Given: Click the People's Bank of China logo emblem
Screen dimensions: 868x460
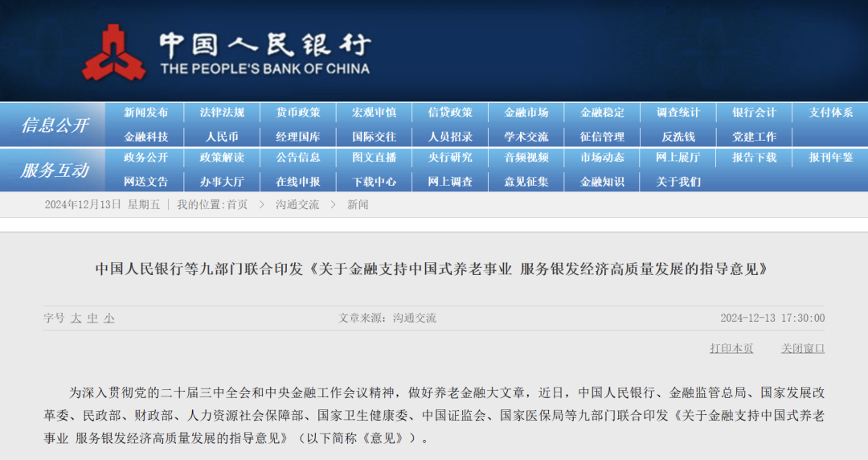Looking at the screenshot, I should pyautogui.click(x=113, y=52).
